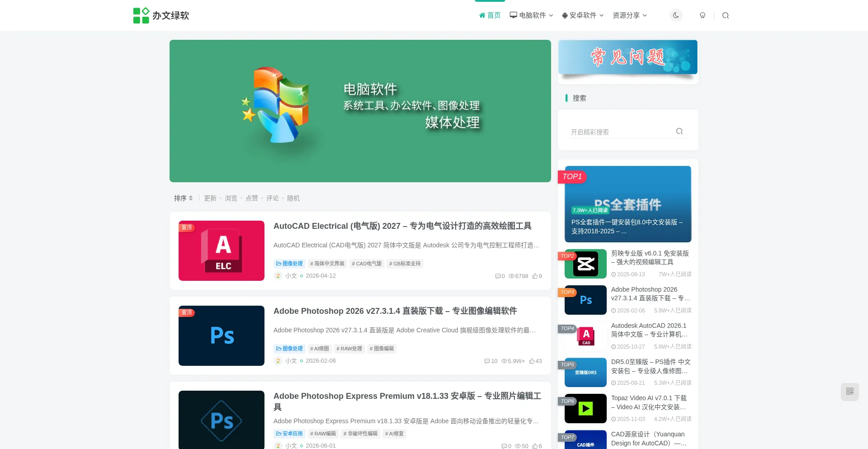The height and width of the screenshot is (449, 868).
Task: Open TOP1 PS全套插件 featured card
Action: 628,204
